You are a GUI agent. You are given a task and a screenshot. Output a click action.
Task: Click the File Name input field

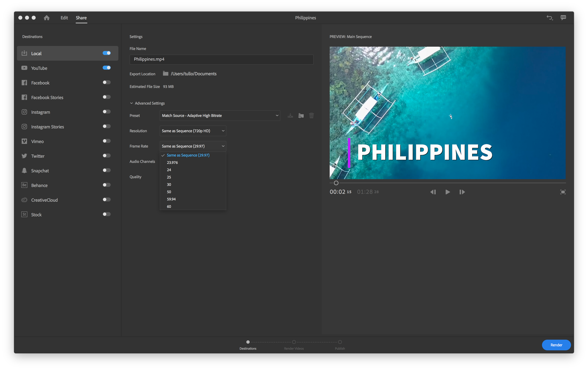coord(221,59)
